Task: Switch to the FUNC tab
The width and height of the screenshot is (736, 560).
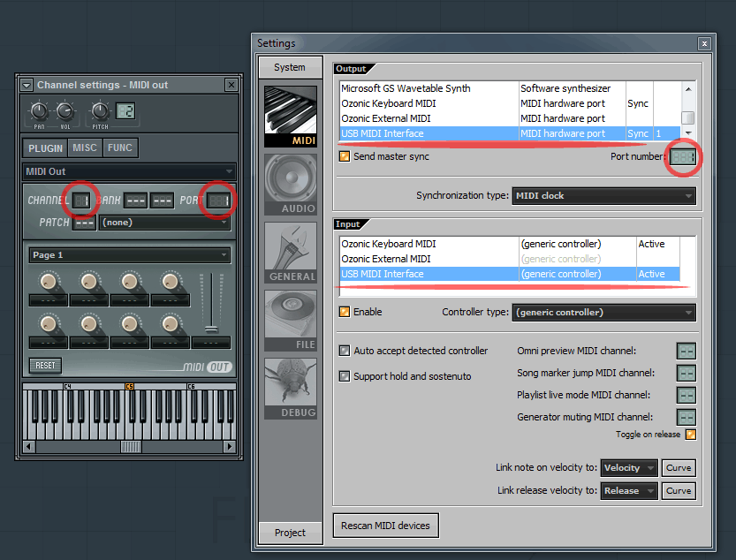Action: (x=120, y=148)
